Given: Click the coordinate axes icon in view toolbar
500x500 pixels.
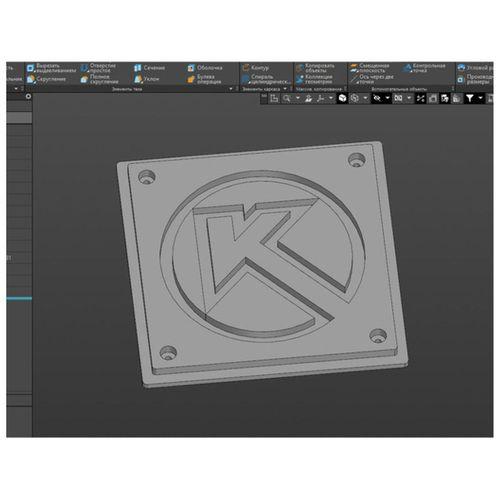Looking at the screenshot, I should click(320, 98).
